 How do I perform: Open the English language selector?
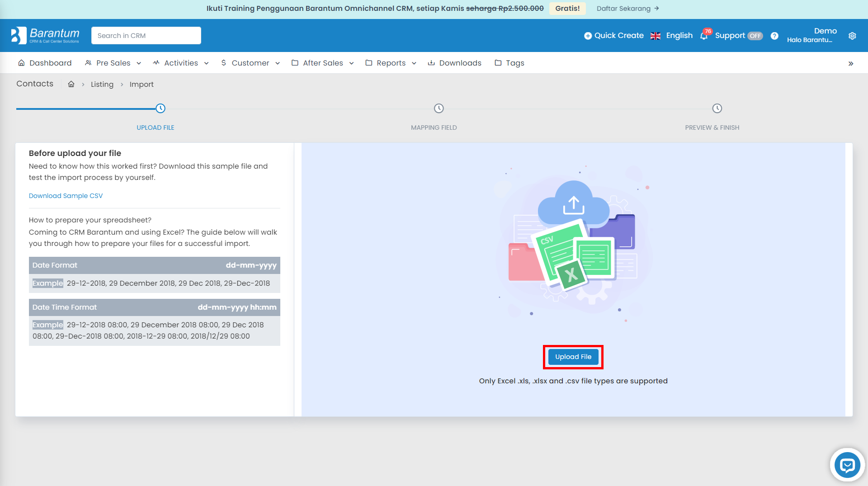[x=671, y=36]
